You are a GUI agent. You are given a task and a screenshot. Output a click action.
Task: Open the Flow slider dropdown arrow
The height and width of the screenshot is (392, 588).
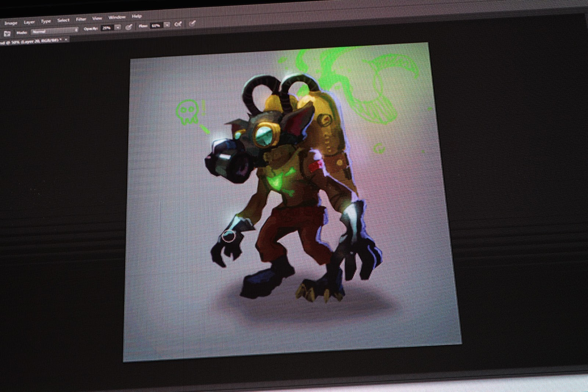point(167,25)
